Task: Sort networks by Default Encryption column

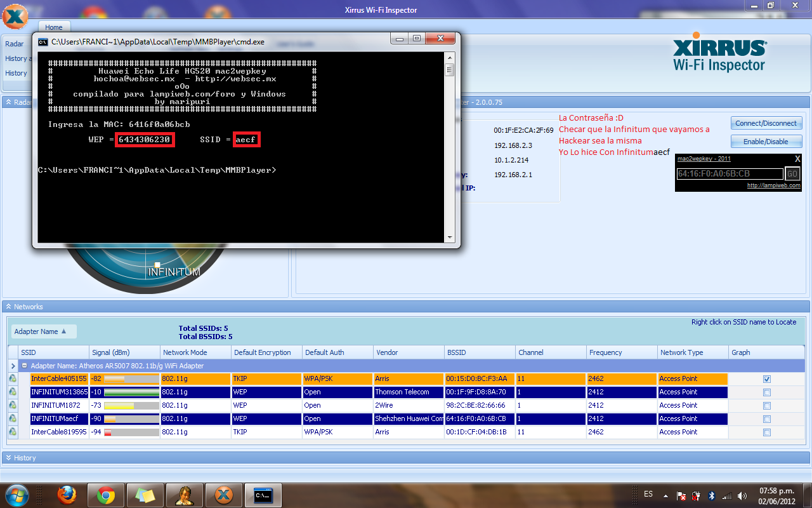Action: coord(266,352)
